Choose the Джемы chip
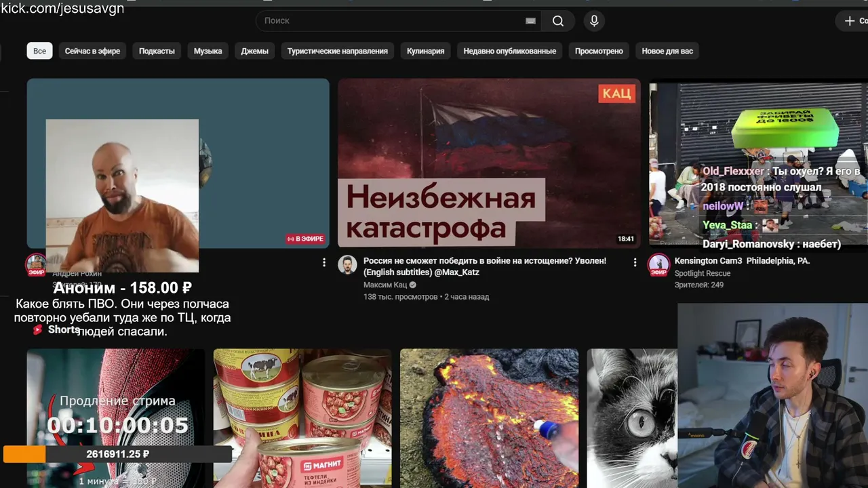 [x=254, y=51]
